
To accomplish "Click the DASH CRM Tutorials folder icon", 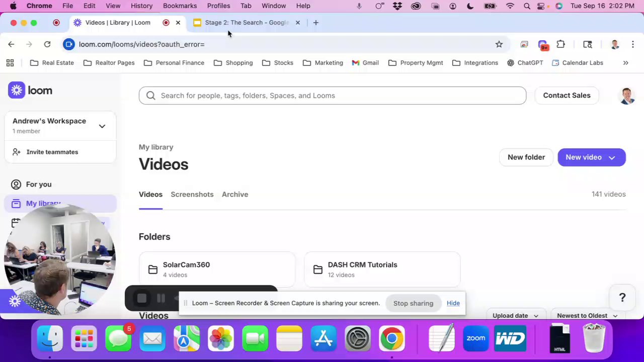I will (318, 269).
